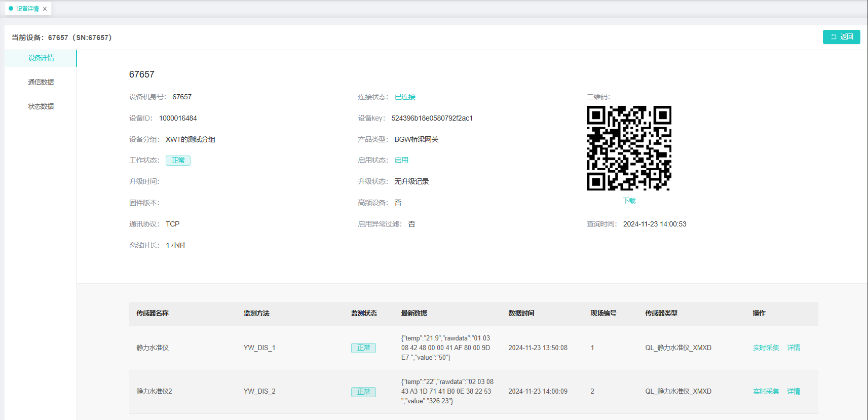The image size is (868, 420).
Task: Click the 传感器名称 column header
Action: [x=153, y=313]
